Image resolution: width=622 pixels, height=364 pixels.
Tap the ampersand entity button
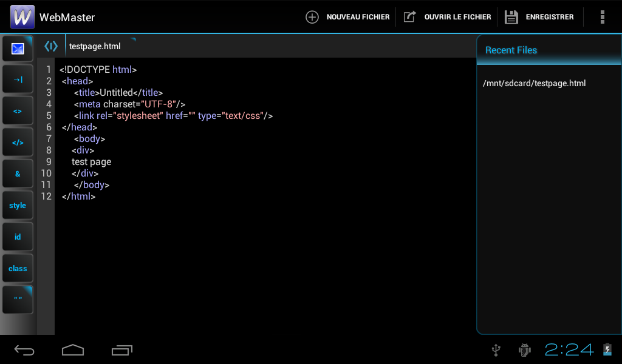click(18, 174)
